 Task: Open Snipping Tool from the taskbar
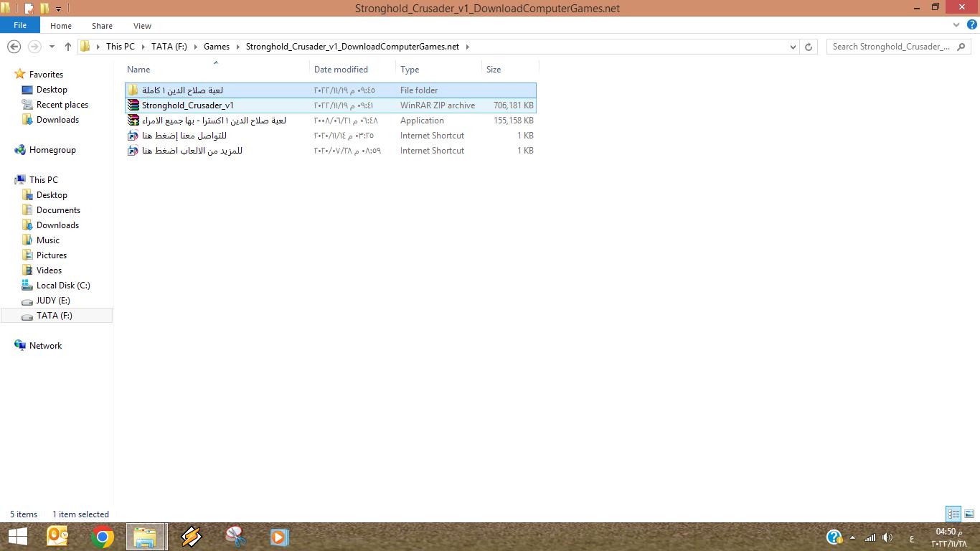click(x=235, y=537)
